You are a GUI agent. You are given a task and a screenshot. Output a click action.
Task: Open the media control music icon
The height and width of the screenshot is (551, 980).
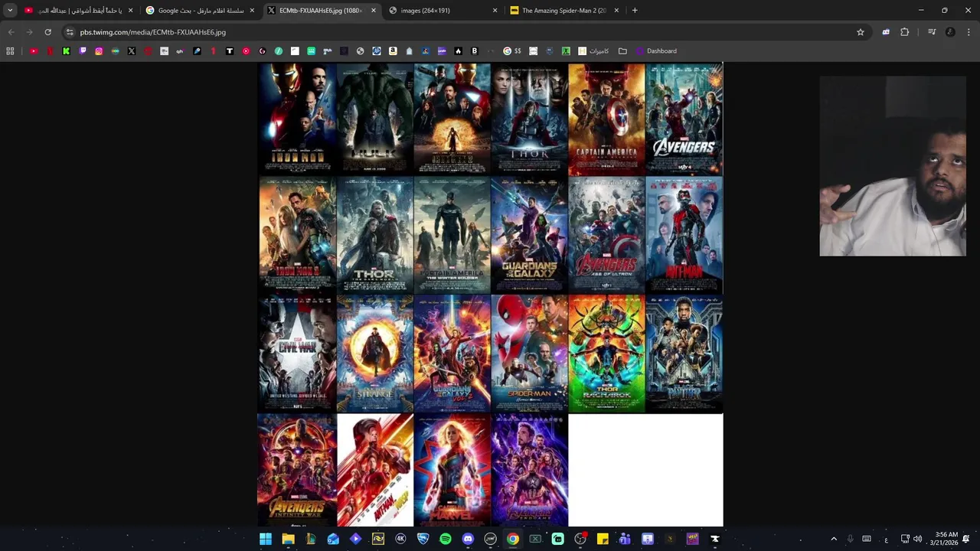(932, 32)
